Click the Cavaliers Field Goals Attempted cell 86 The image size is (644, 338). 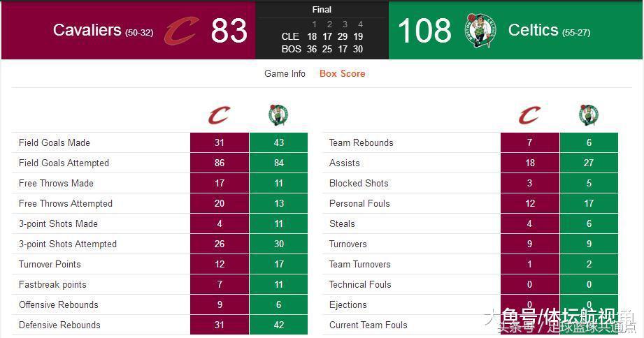pyautogui.click(x=220, y=163)
